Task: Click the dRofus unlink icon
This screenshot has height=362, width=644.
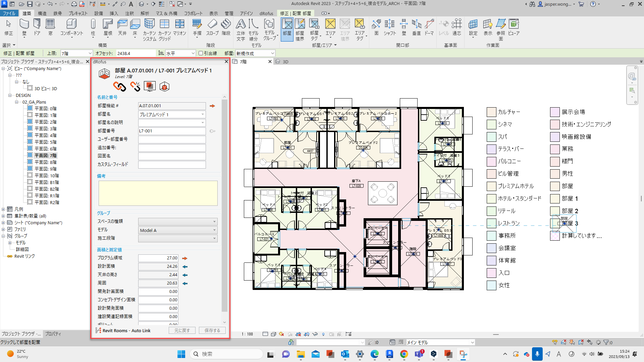Action: [x=135, y=86]
